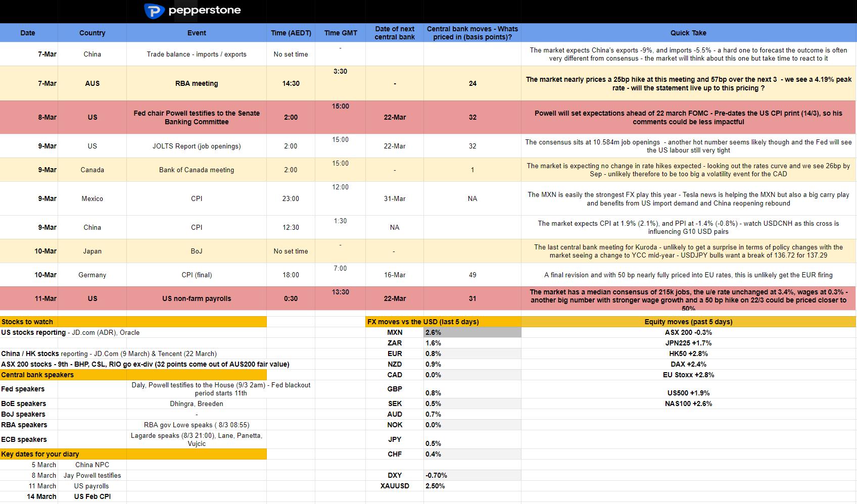857x504 pixels.
Task: Select the 'JPN225 +1.7%' equity cell
Action: (x=688, y=343)
